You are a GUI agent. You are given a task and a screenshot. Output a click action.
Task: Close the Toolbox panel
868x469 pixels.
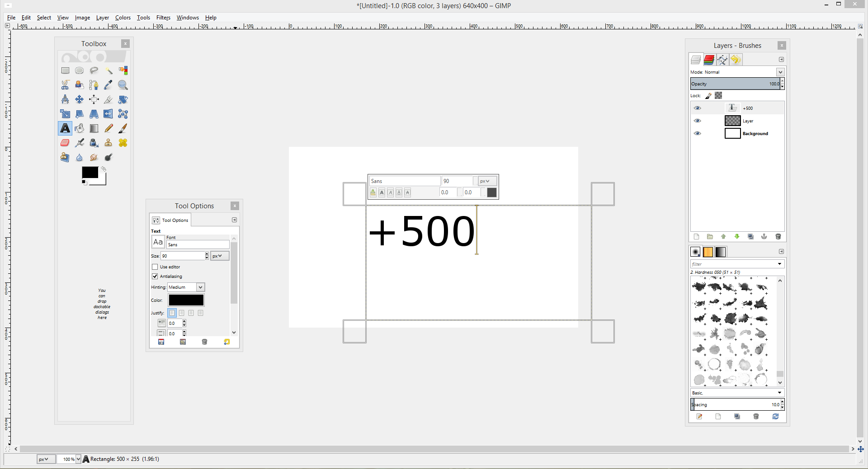(x=125, y=44)
